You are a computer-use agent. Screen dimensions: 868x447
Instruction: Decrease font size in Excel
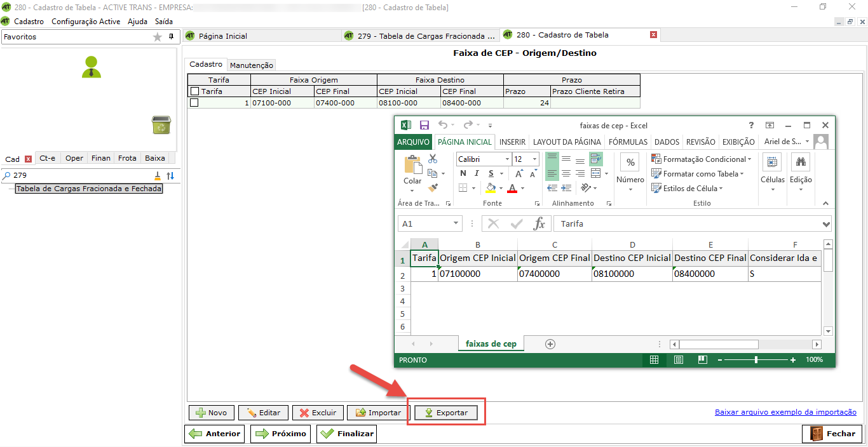[532, 173]
